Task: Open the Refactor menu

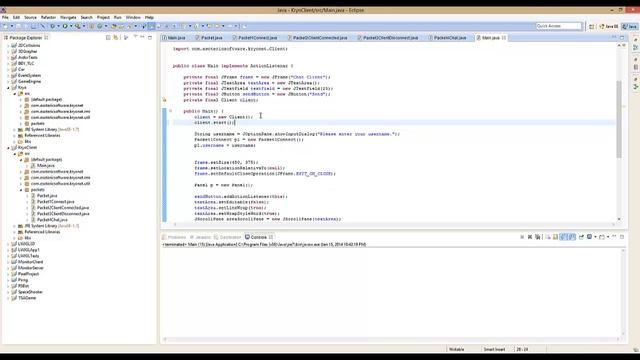Action: pyautogui.click(x=48, y=18)
